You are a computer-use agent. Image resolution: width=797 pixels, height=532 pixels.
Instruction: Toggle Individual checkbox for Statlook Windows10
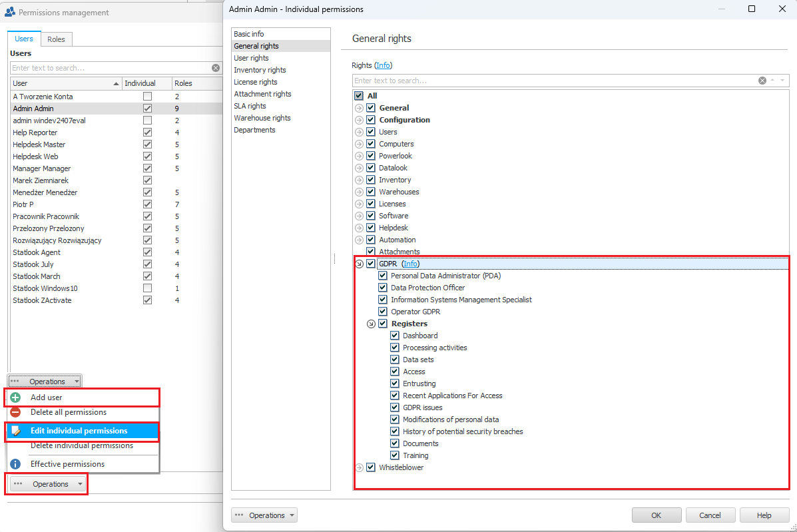147,288
